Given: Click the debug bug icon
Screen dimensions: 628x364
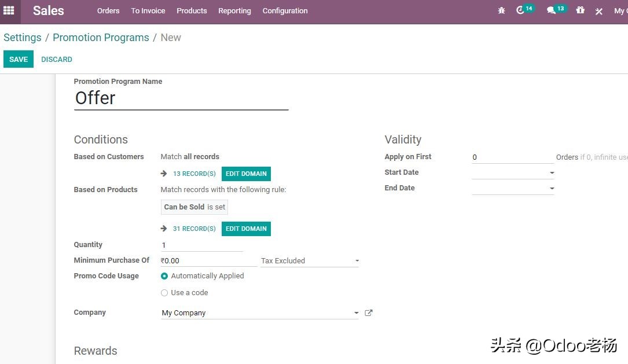Looking at the screenshot, I should [501, 11].
